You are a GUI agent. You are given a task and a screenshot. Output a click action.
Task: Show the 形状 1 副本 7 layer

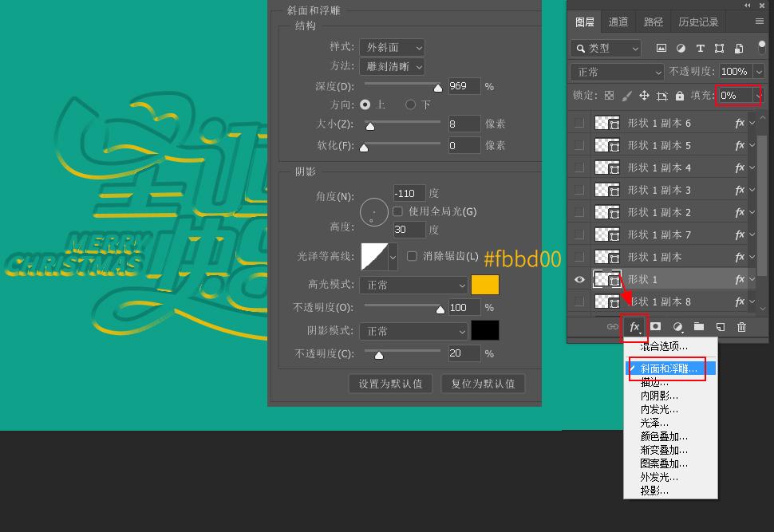click(x=579, y=234)
